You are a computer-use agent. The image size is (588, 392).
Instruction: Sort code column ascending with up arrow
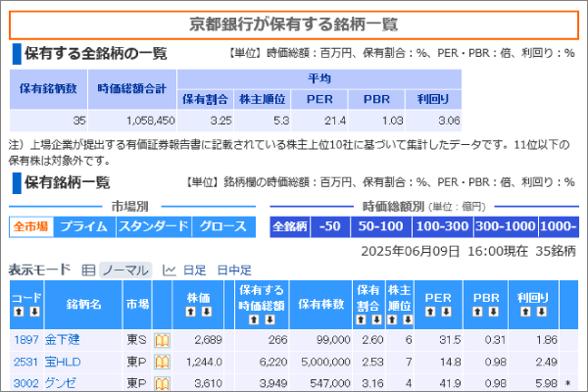19,312
